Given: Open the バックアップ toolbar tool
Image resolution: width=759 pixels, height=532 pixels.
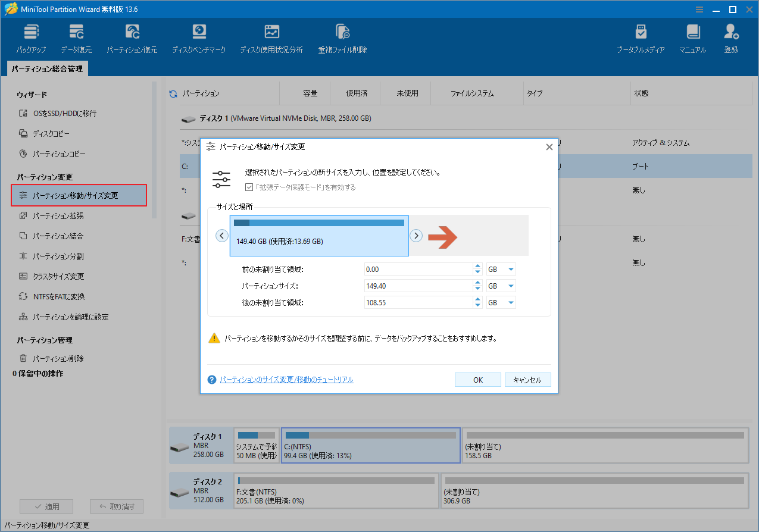Looking at the screenshot, I should tap(30, 39).
